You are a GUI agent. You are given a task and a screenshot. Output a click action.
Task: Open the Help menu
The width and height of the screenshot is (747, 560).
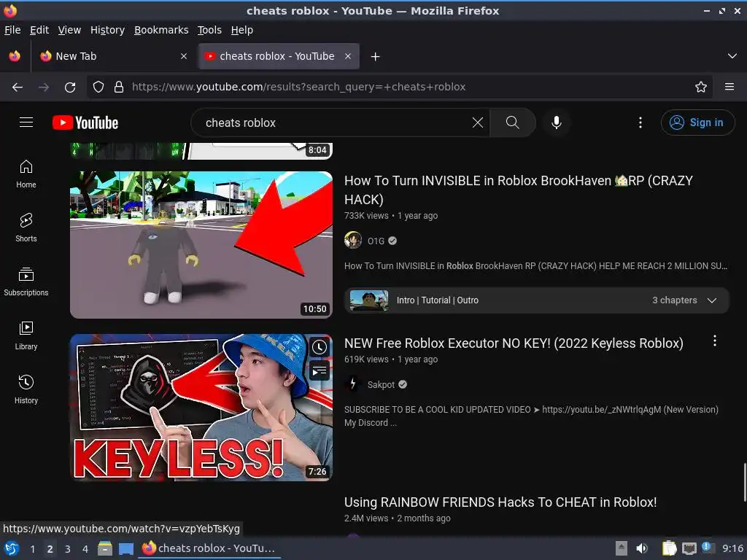tap(241, 30)
